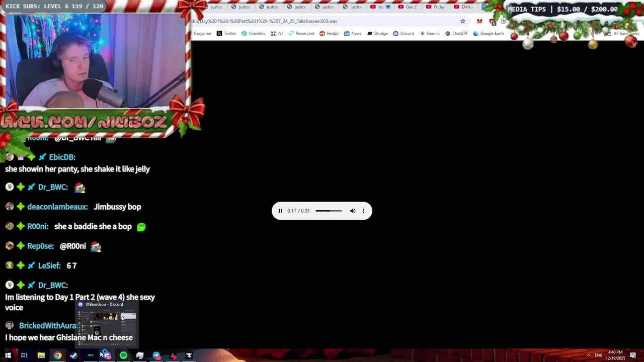The height and width of the screenshot is (362, 644).
Task: Open Spotify from the taskbar
Action: pos(123,355)
